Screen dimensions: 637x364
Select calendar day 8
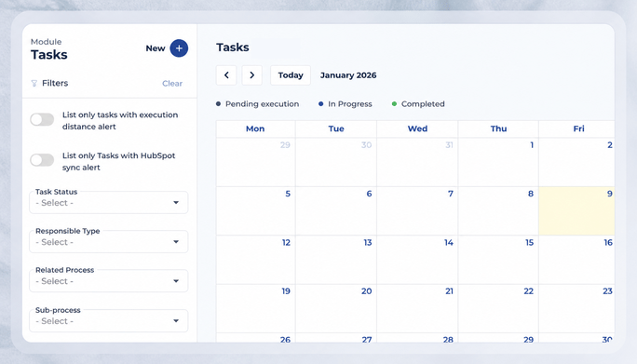(x=498, y=210)
